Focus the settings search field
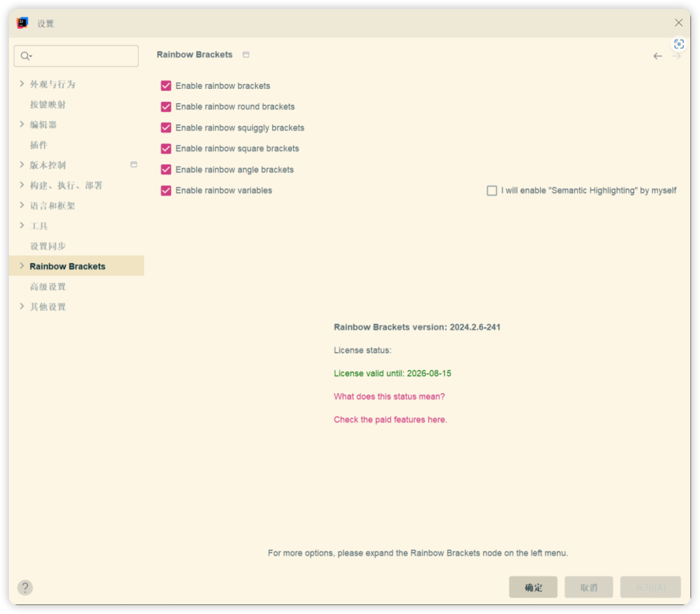 point(77,56)
